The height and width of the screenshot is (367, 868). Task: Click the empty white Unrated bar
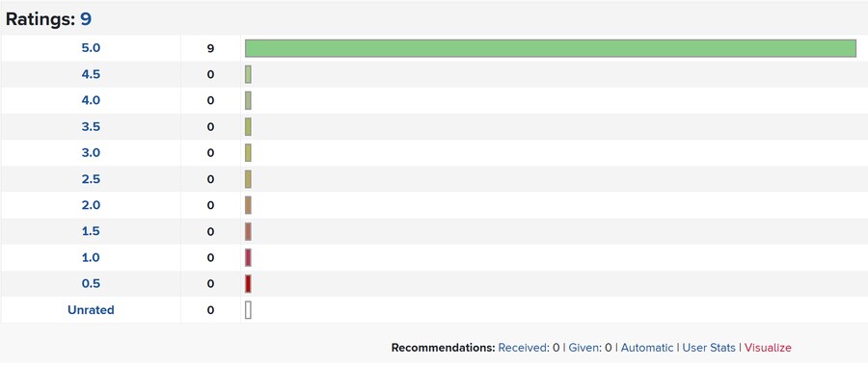[x=248, y=310]
